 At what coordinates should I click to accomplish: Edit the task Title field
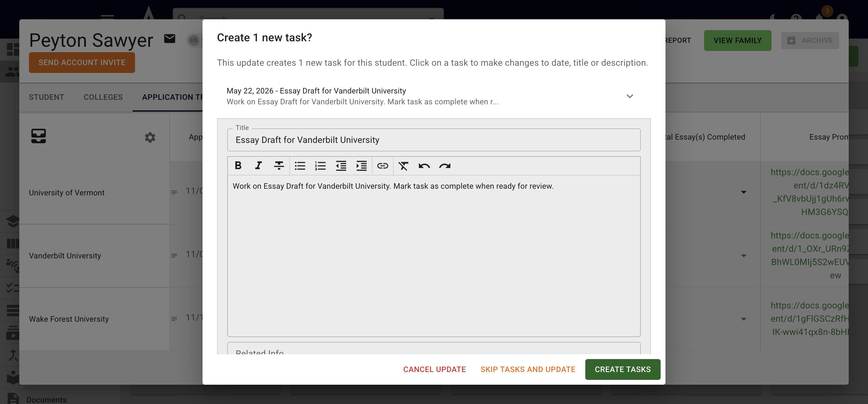[x=434, y=140]
